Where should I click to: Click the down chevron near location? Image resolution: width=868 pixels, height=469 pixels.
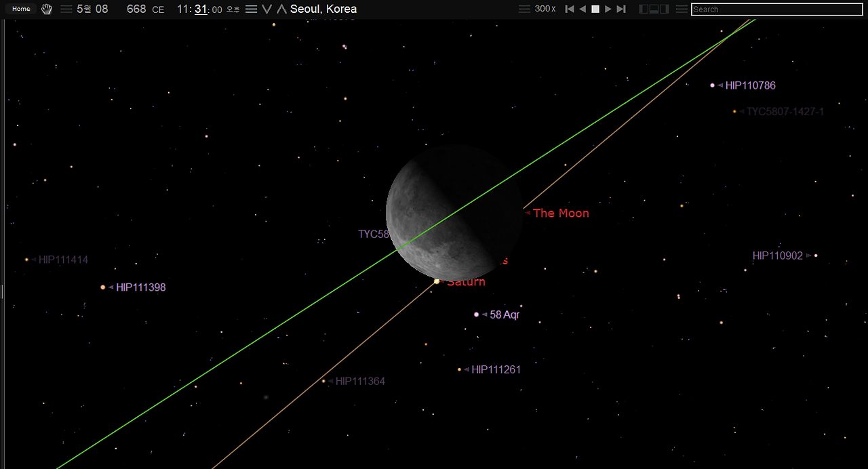click(267, 9)
